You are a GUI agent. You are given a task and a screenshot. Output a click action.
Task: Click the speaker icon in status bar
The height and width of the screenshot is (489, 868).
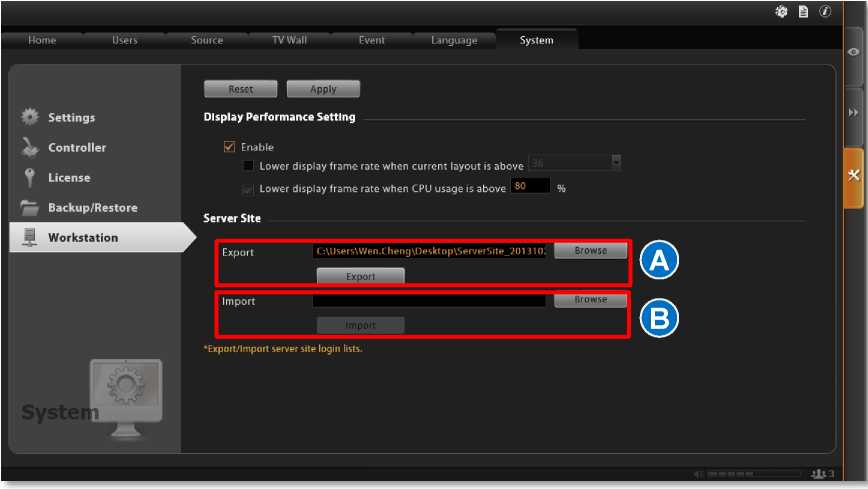697,474
